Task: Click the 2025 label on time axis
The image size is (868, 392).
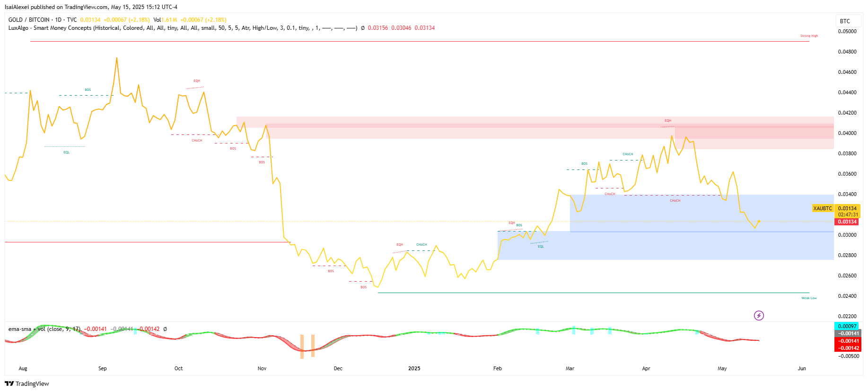Action: coord(414,369)
